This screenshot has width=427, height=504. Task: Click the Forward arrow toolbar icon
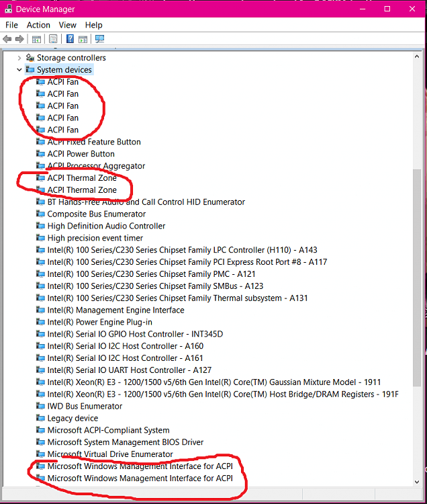coord(19,39)
